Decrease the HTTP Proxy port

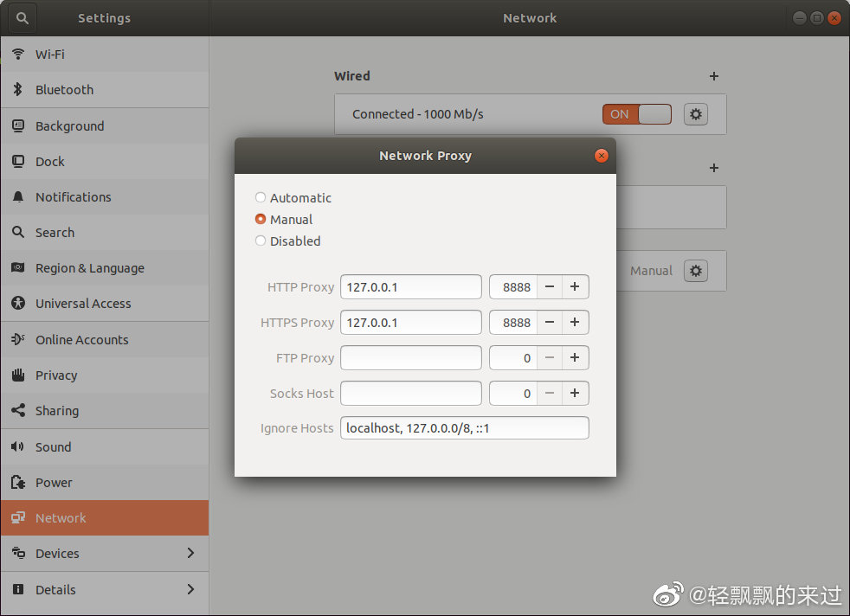550,286
